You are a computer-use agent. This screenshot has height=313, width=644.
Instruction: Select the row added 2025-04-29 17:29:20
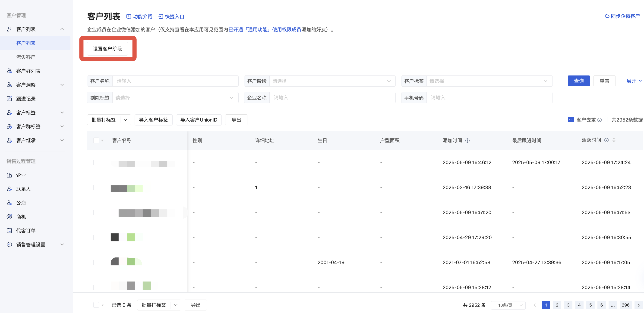[96, 238]
